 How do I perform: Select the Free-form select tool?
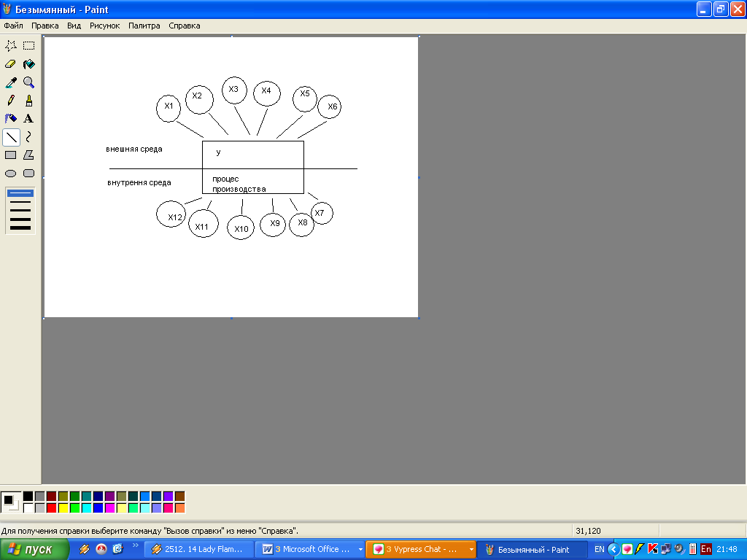coord(11,46)
